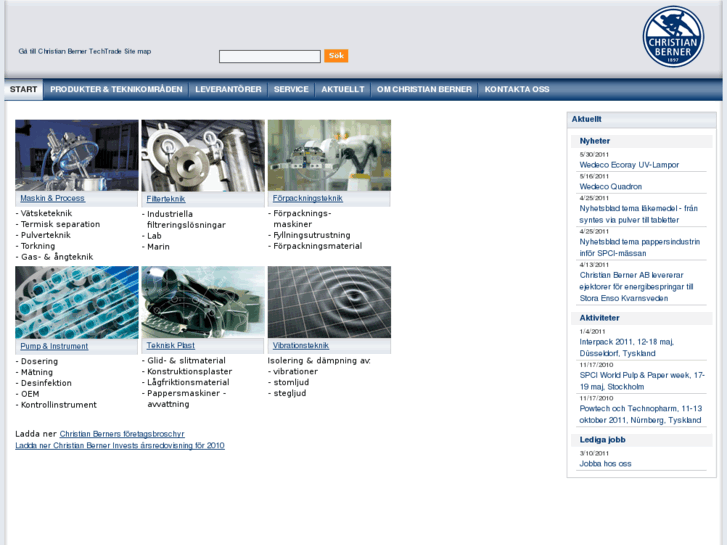
Task: Open SPCI World Pulp & Paper week link
Action: tap(642, 381)
